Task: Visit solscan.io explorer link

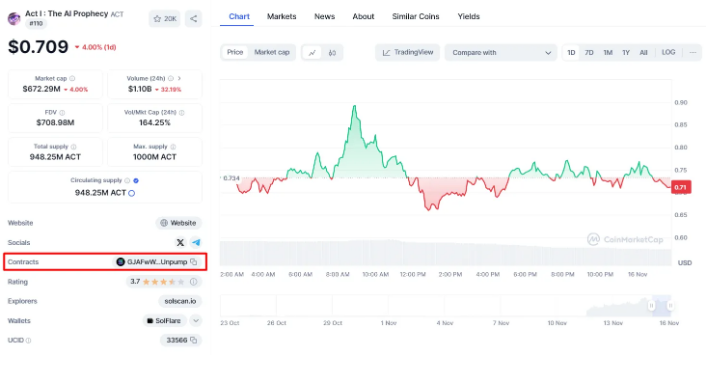Action: 180,301
